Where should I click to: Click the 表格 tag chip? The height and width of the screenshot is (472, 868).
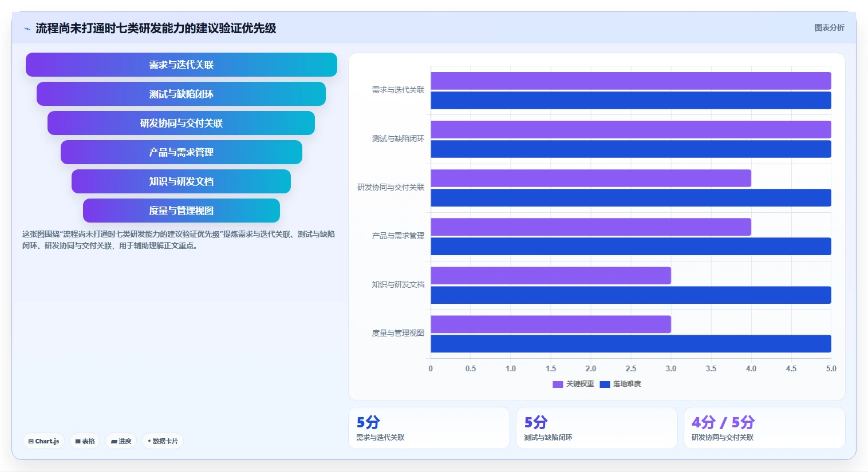(x=85, y=441)
